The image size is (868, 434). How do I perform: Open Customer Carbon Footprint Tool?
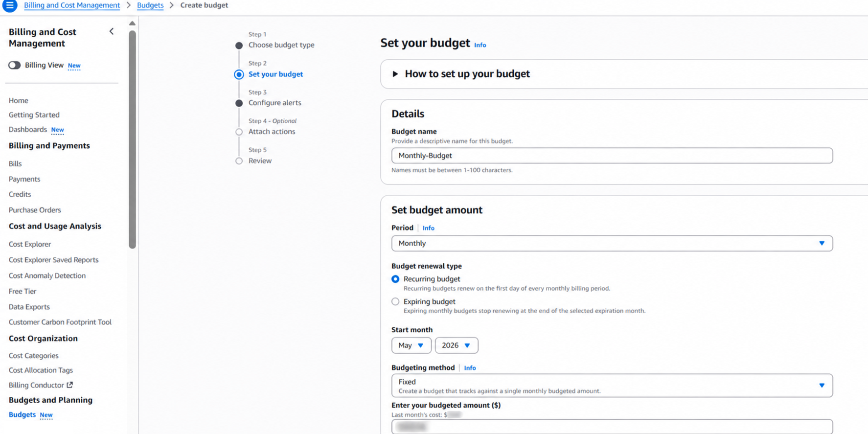[x=60, y=322]
